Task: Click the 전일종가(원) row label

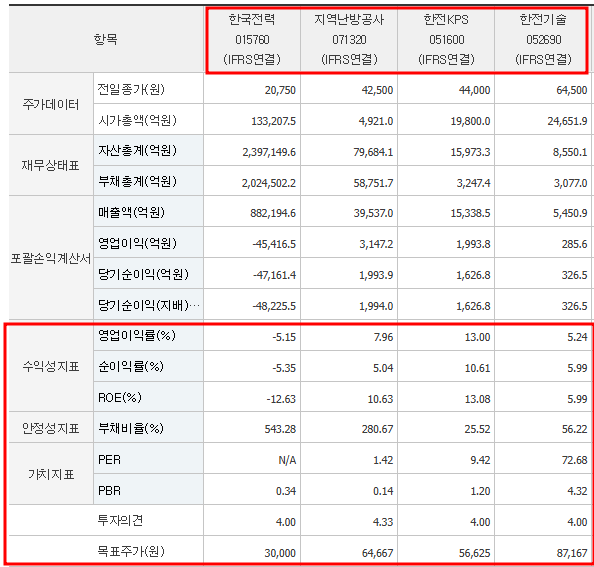Action: click(131, 89)
